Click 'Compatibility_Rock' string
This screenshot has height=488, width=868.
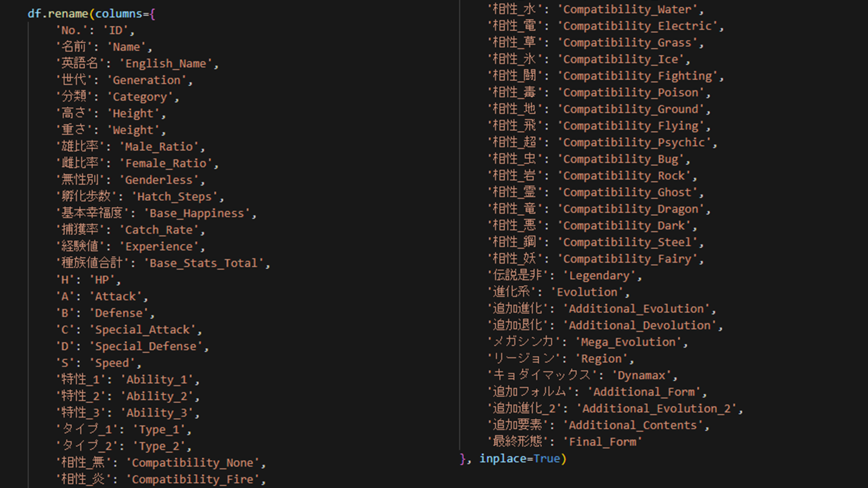(624, 176)
